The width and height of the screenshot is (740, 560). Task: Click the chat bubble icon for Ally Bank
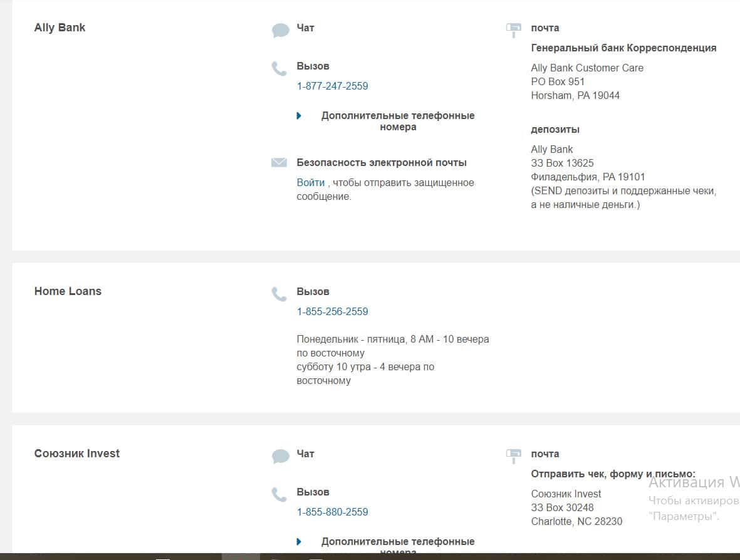click(x=280, y=30)
